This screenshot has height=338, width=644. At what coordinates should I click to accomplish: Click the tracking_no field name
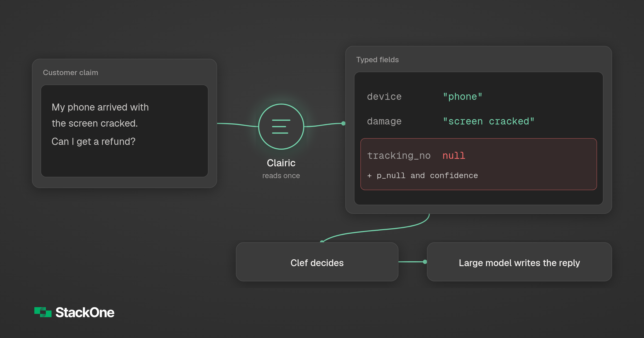[399, 156]
